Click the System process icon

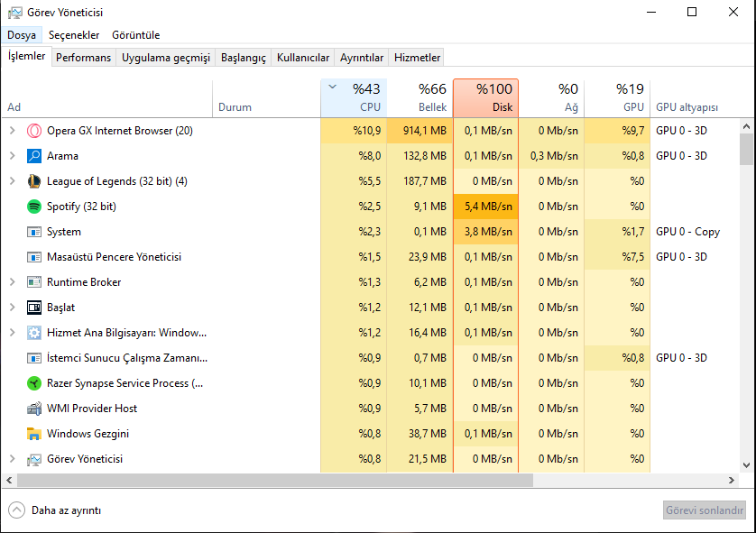(x=34, y=232)
